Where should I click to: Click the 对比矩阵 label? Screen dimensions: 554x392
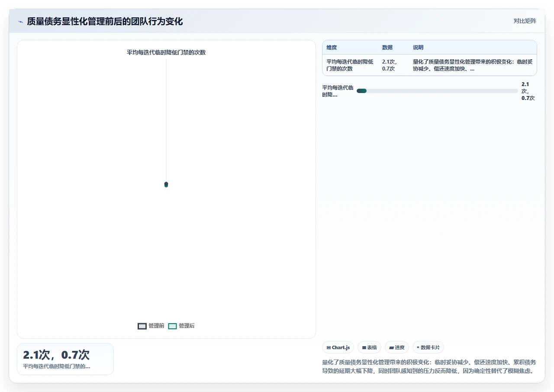pyautogui.click(x=525, y=21)
